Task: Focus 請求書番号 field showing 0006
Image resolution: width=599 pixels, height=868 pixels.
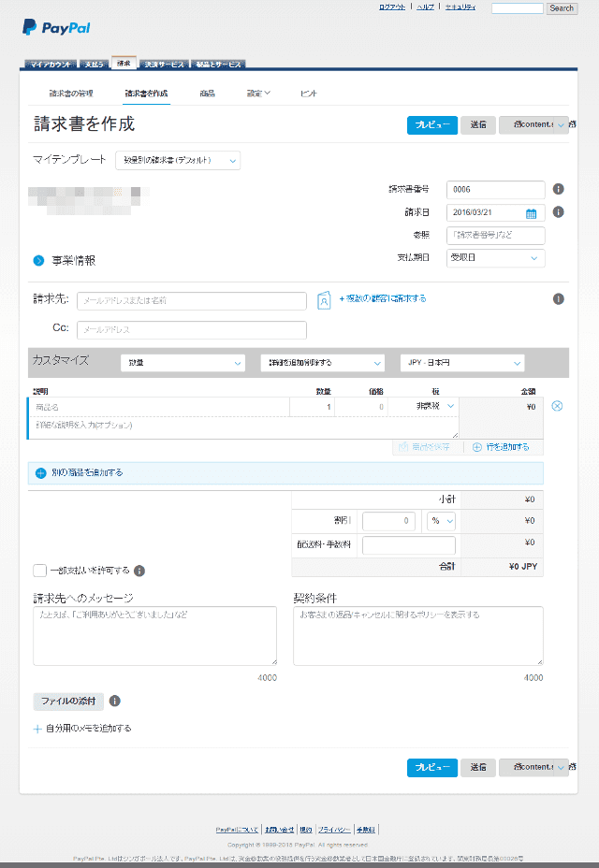Action: (495, 189)
